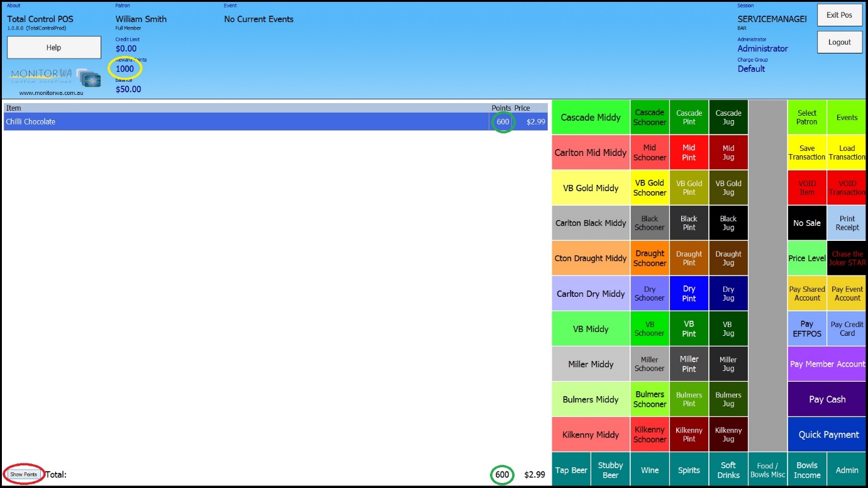Image resolution: width=868 pixels, height=488 pixels.
Task: Open the Stubby Beer category tab
Action: point(610,469)
